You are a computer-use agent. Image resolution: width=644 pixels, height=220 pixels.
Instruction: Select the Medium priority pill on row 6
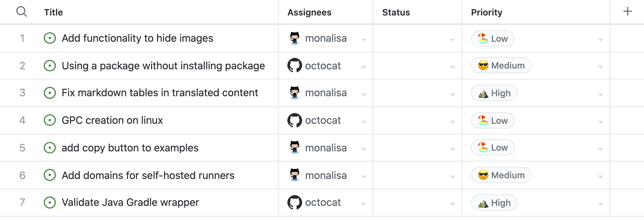click(x=501, y=175)
